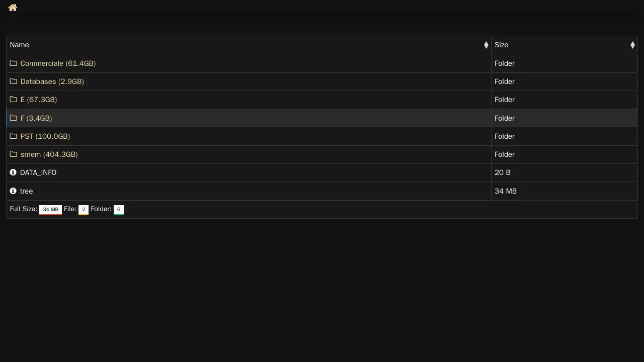Image resolution: width=644 pixels, height=362 pixels.
Task: Click the folder icon beside Commerciale
Action: tap(14, 63)
